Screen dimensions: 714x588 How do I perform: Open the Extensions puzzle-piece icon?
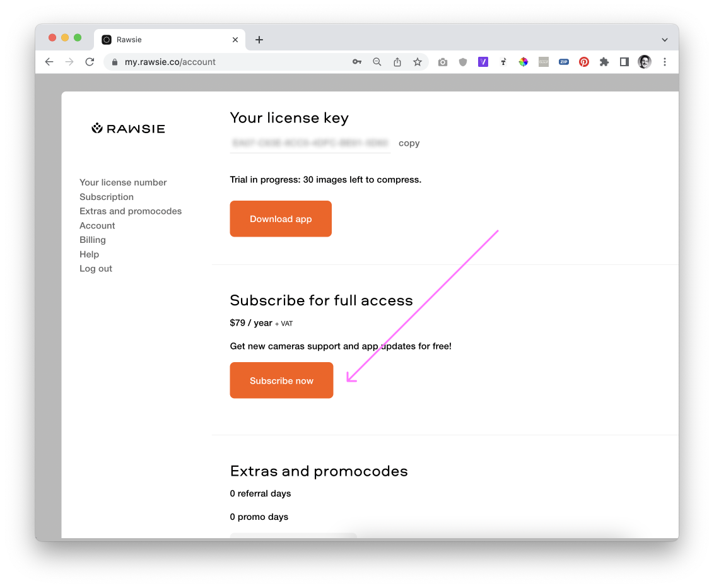coord(604,62)
